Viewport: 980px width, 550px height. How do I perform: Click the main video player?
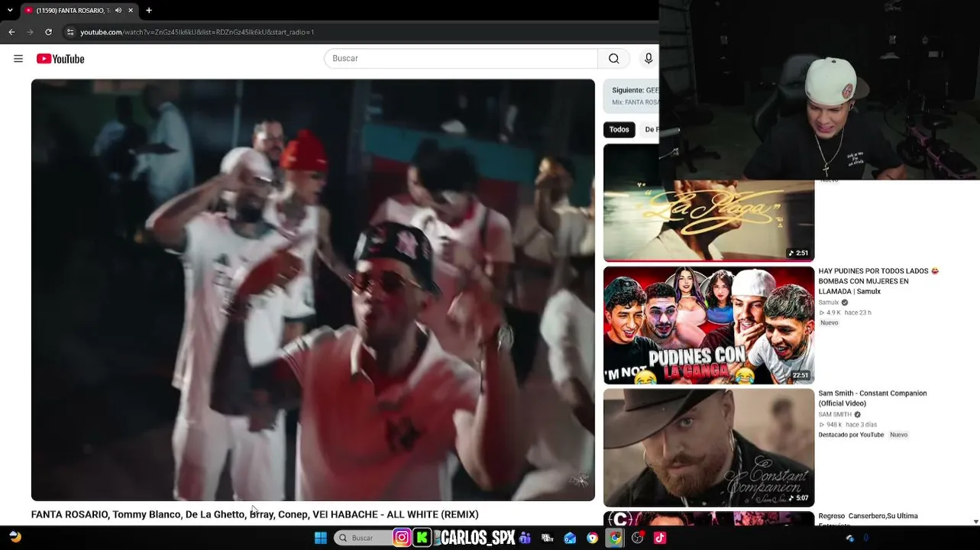pyautogui.click(x=313, y=290)
